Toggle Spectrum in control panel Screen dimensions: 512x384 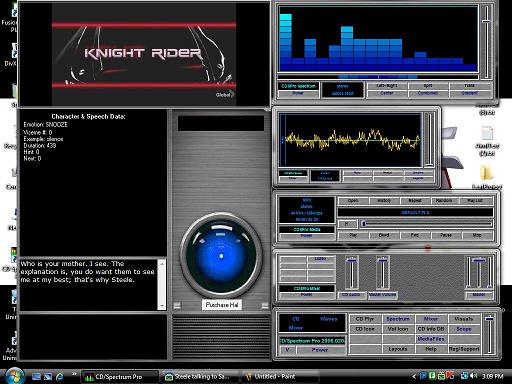coord(398,319)
